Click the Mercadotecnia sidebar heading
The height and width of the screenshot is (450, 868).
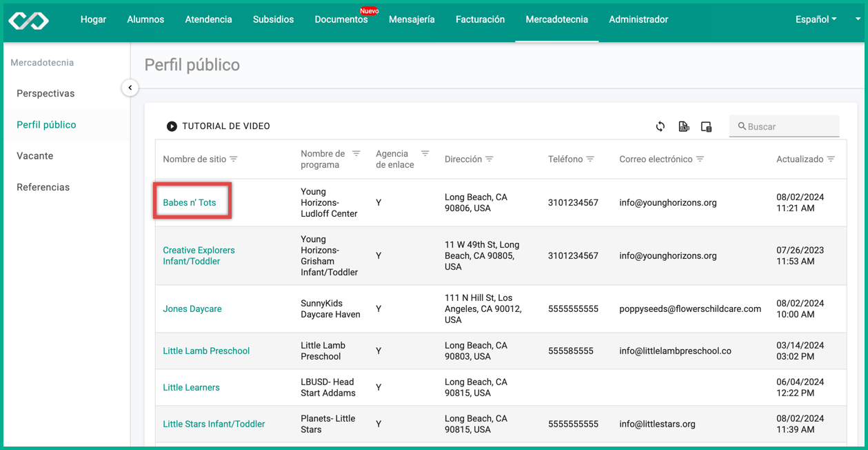(42, 62)
